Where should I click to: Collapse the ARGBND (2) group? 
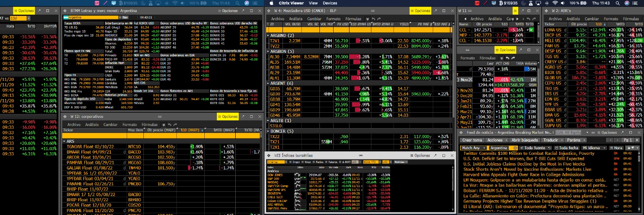coord(267,35)
